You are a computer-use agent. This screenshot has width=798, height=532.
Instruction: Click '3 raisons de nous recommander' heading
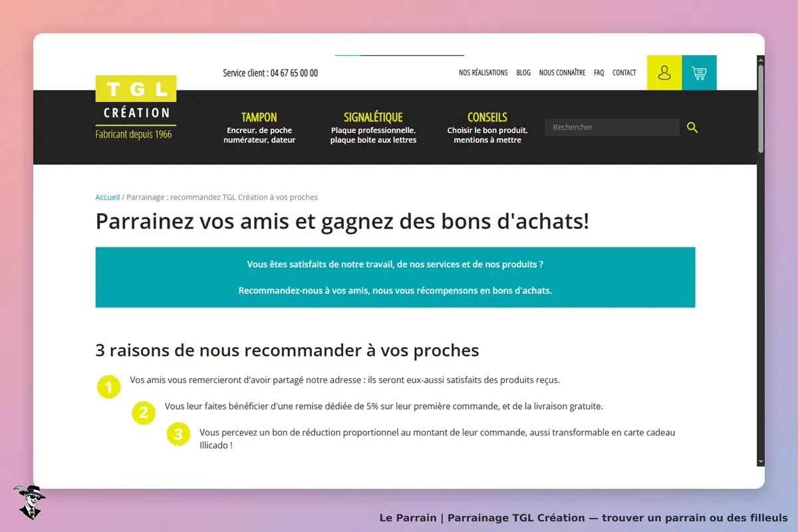pyautogui.click(x=287, y=350)
